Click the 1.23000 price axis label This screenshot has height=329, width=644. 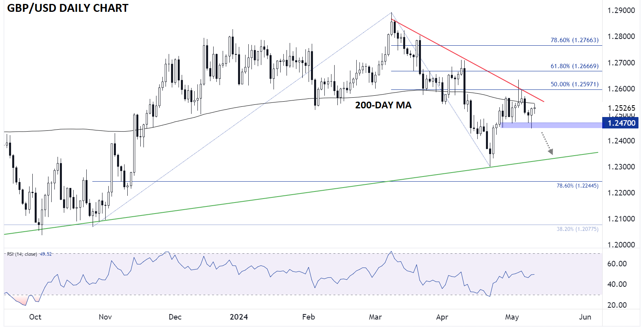621,167
